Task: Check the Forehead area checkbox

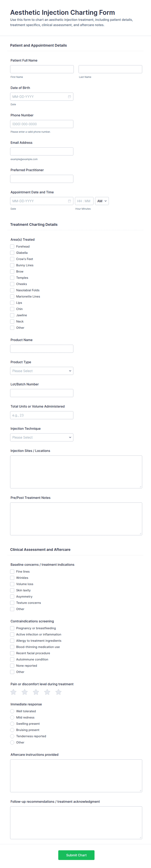Action: pos(12,247)
